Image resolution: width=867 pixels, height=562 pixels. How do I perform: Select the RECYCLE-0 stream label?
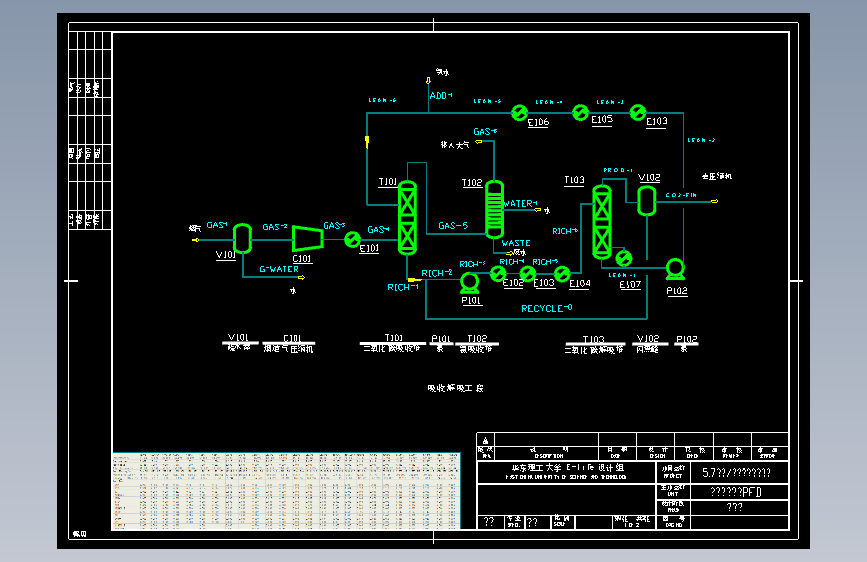point(546,308)
